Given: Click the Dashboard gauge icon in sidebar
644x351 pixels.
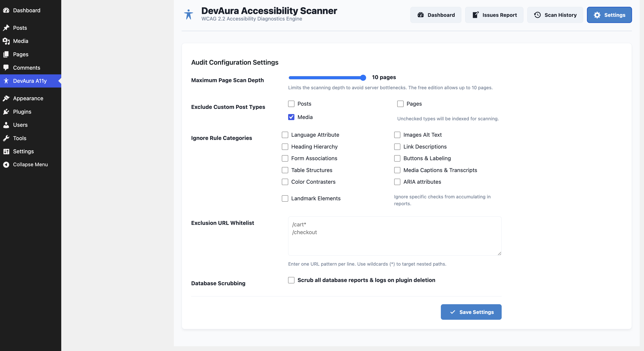Looking at the screenshot, I should click(x=6, y=10).
